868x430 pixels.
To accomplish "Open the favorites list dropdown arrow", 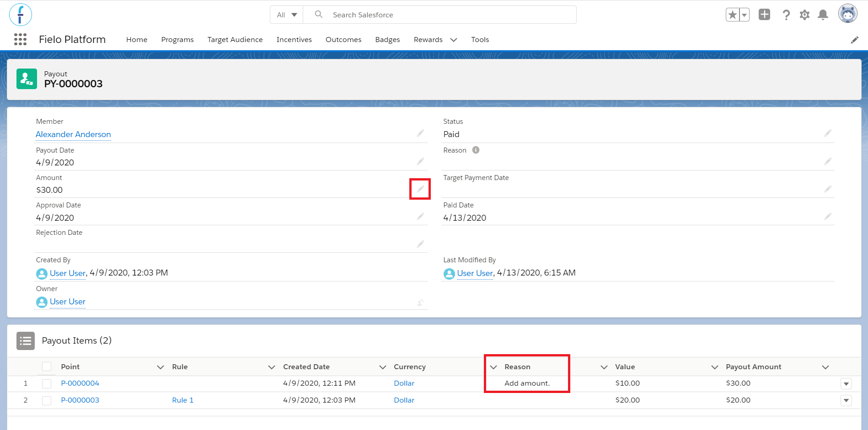I will pos(745,15).
